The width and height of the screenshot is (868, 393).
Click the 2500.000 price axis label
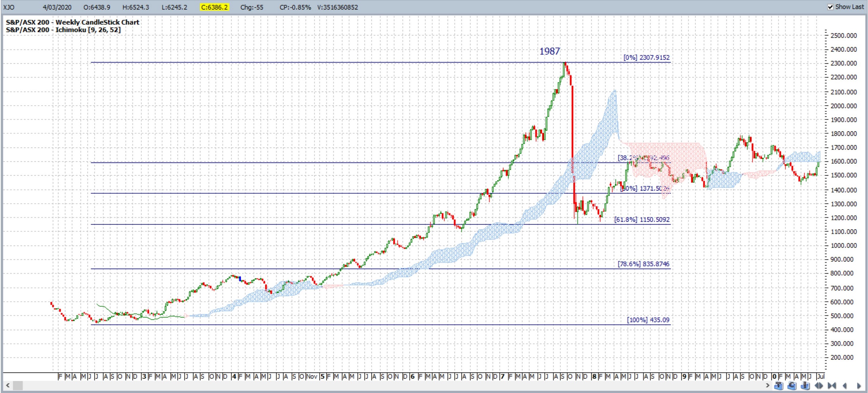pyautogui.click(x=843, y=36)
